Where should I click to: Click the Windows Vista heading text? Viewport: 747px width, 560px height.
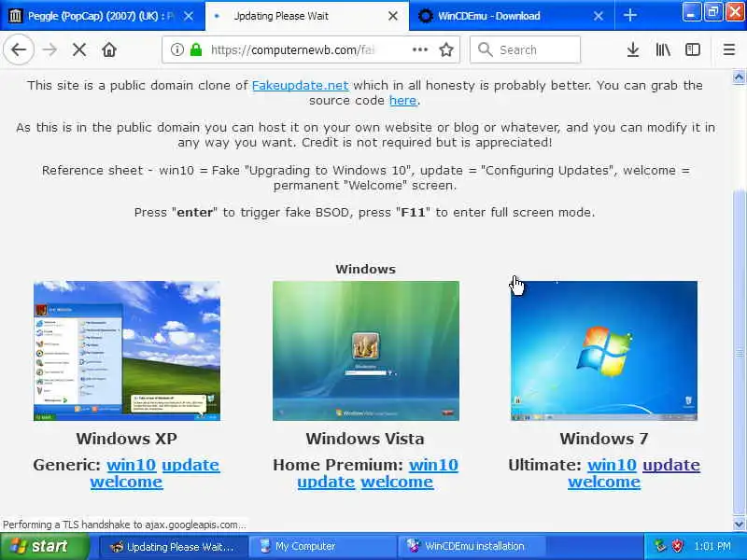(365, 439)
